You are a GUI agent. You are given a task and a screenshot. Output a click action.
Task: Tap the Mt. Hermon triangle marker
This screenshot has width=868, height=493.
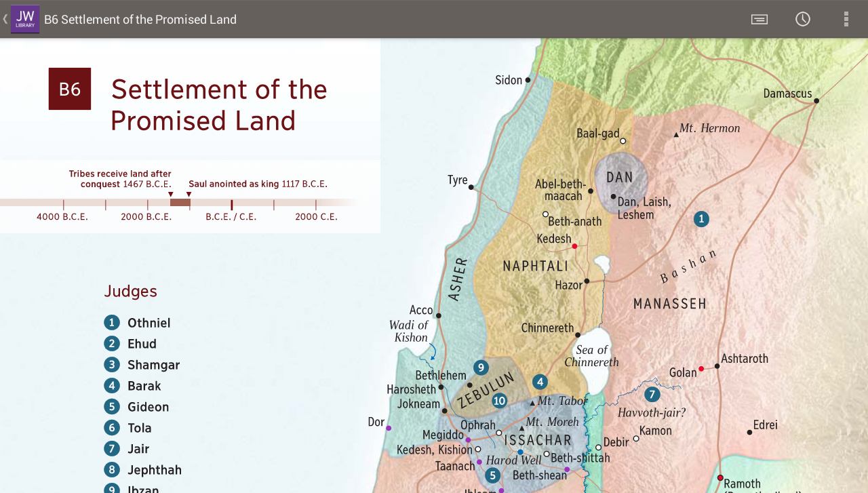(676, 135)
